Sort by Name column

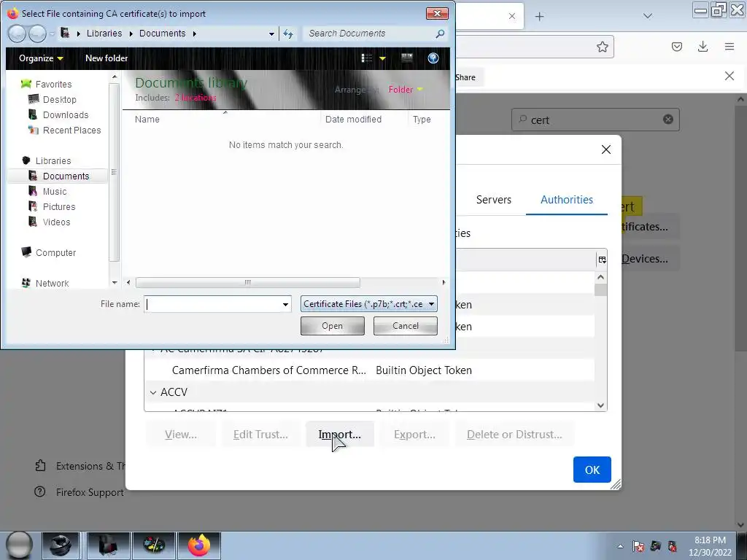pyautogui.click(x=147, y=120)
